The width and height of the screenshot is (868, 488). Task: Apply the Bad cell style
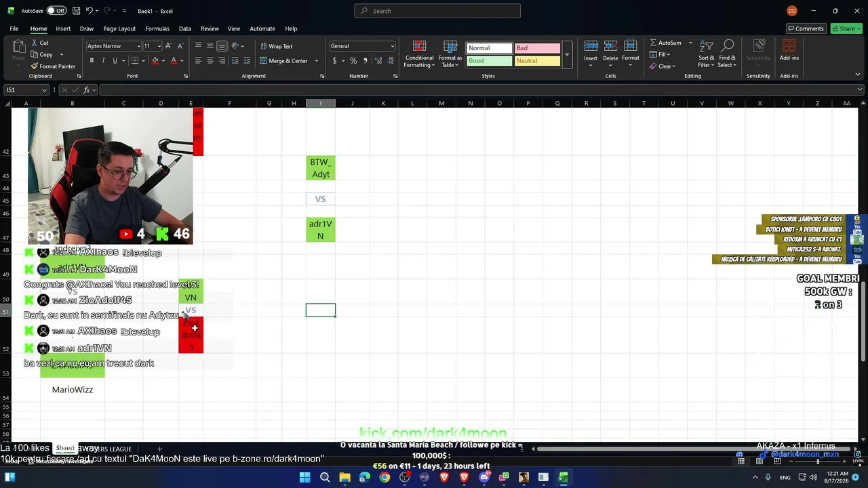537,48
